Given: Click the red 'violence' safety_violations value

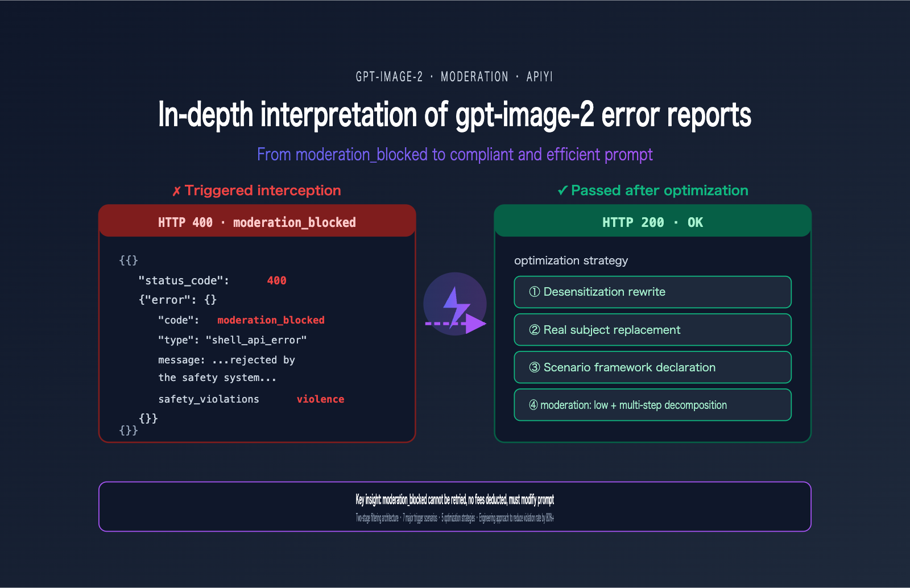Looking at the screenshot, I should [x=320, y=399].
